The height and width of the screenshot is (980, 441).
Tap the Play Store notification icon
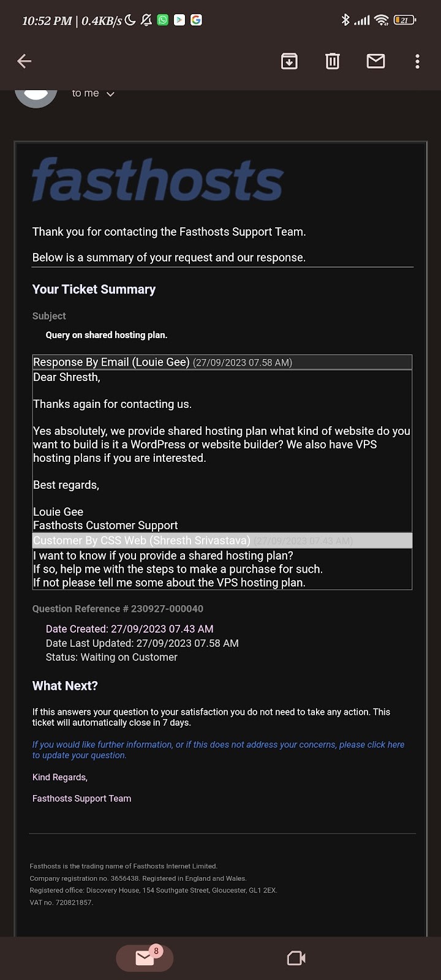pyautogui.click(x=179, y=20)
